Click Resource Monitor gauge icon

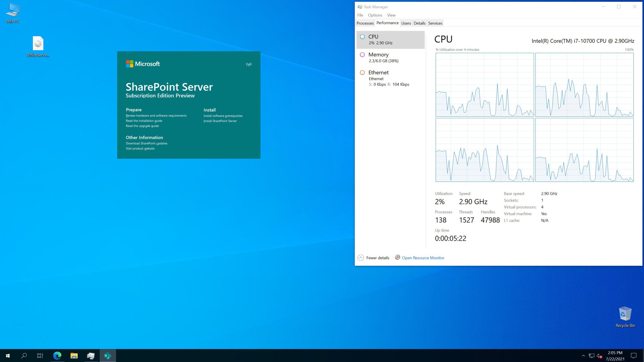click(x=397, y=257)
